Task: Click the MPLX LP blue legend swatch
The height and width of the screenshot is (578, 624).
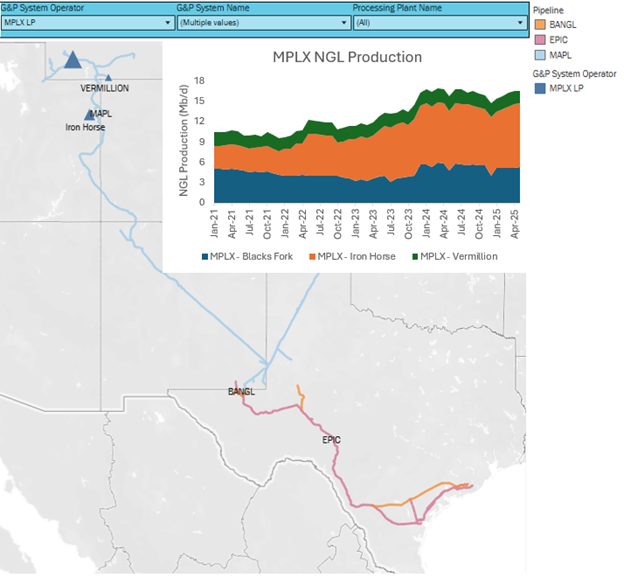Action: click(x=540, y=88)
